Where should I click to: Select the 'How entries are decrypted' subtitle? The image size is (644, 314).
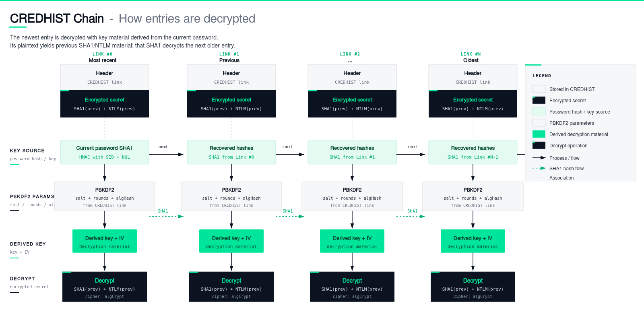(x=187, y=19)
